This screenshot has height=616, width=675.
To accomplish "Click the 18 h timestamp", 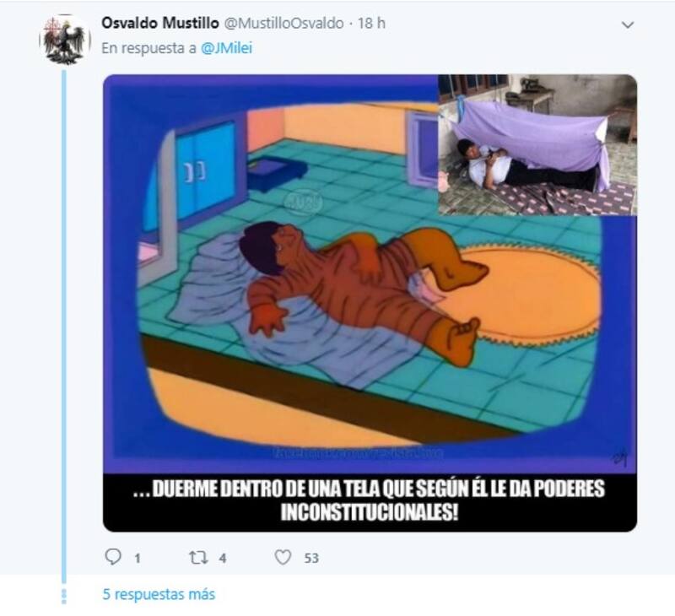I will [x=371, y=24].
